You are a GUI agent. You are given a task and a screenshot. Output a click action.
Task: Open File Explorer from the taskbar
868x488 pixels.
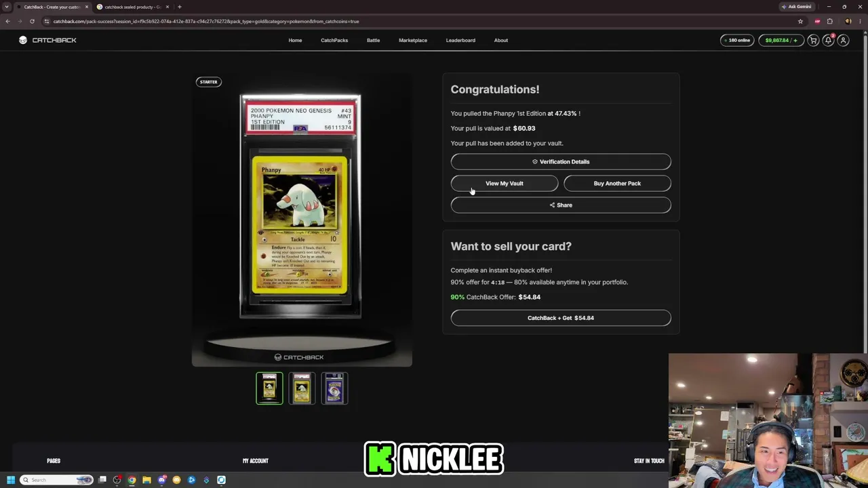click(146, 480)
